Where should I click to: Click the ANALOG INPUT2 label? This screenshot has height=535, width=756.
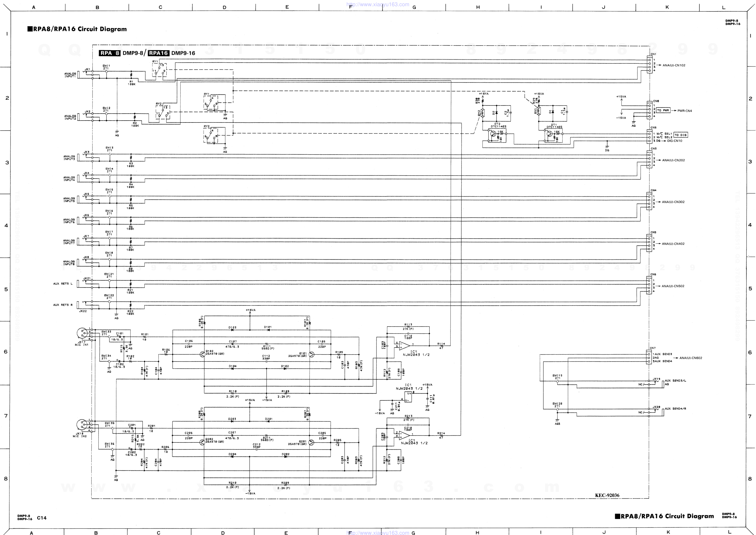70,117
